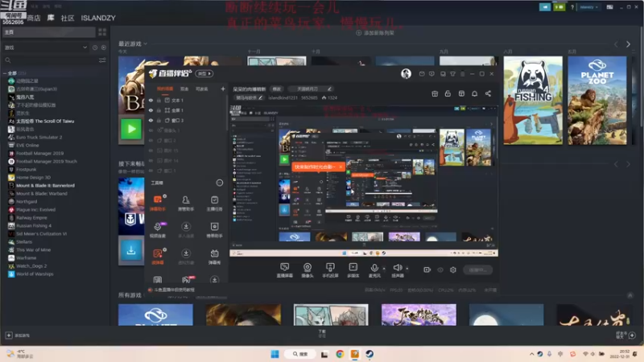
Task: Toggle the preview eye icon near settings
Action: pos(440,269)
